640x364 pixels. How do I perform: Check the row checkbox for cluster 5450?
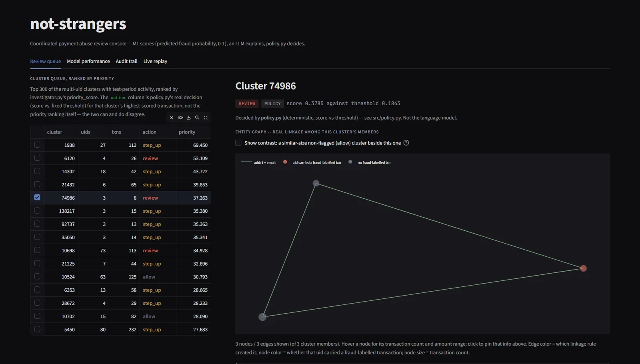point(37,329)
